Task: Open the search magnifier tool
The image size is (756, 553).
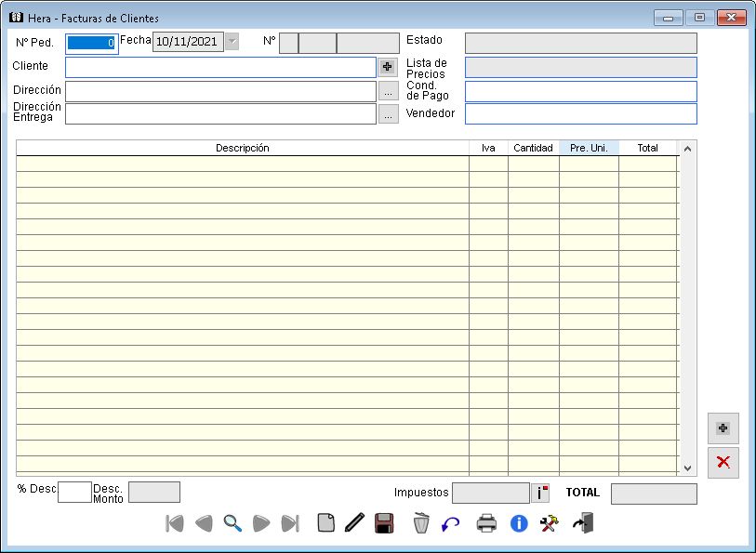Action: [x=232, y=523]
